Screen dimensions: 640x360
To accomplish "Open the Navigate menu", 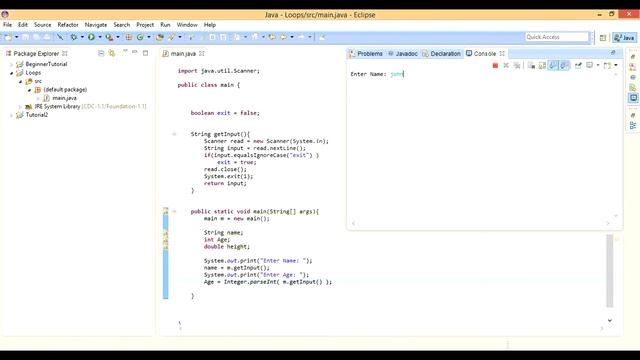I will click(x=96, y=25).
